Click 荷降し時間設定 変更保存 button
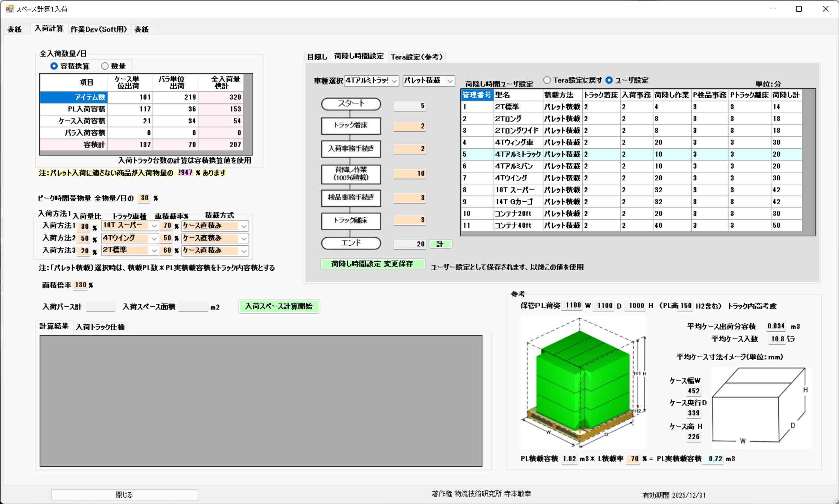This screenshot has height=504, width=839. tap(372, 264)
